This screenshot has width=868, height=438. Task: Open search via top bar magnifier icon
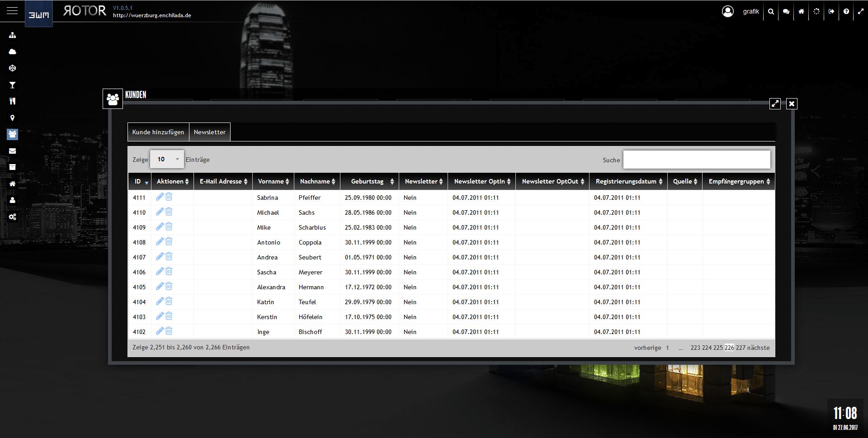(x=771, y=12)
